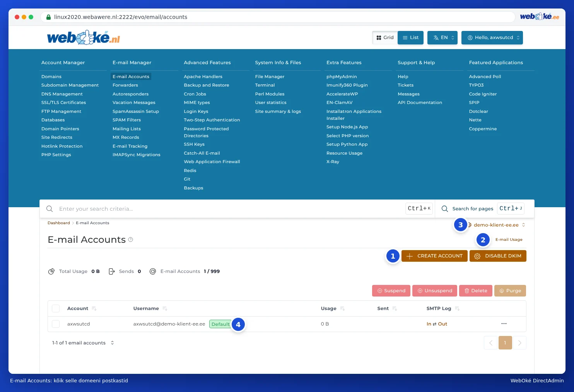The height and width of the screenshot is (392, 574).
Task: Click the Default badge on axwsutcd row
Action: tap(220, 324)
